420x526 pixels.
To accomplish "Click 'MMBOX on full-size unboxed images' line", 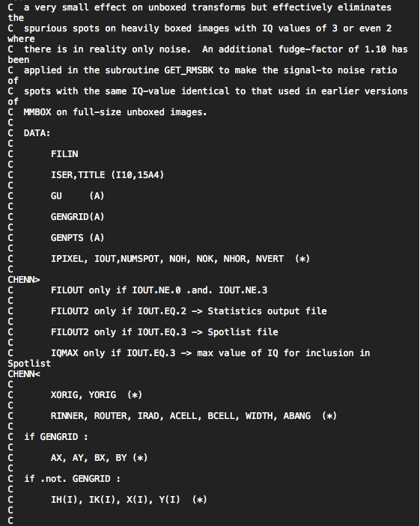I will coord(115,112).
